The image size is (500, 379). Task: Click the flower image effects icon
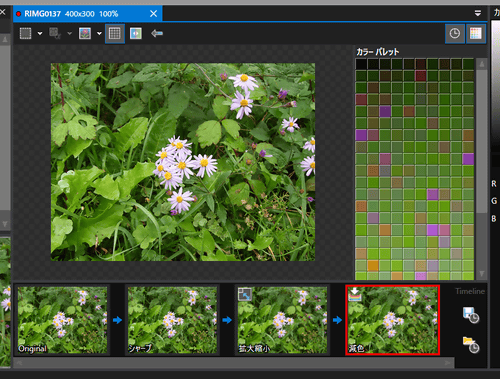[x=85, y=33]
